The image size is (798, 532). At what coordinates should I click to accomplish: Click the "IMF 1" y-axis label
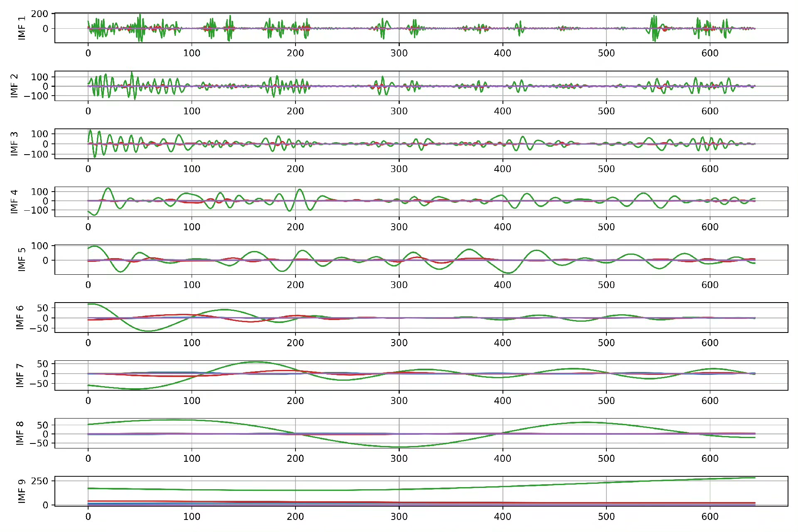coord(22,28)
